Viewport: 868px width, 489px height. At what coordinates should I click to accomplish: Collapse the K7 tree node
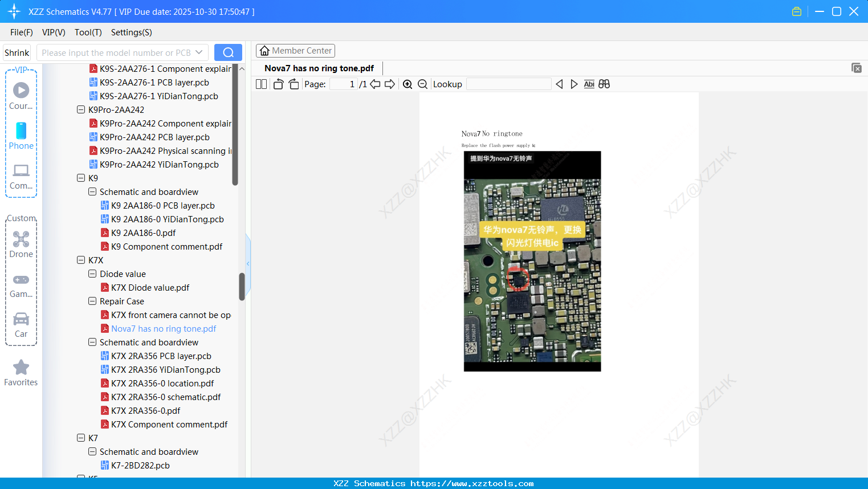(81, 438)
